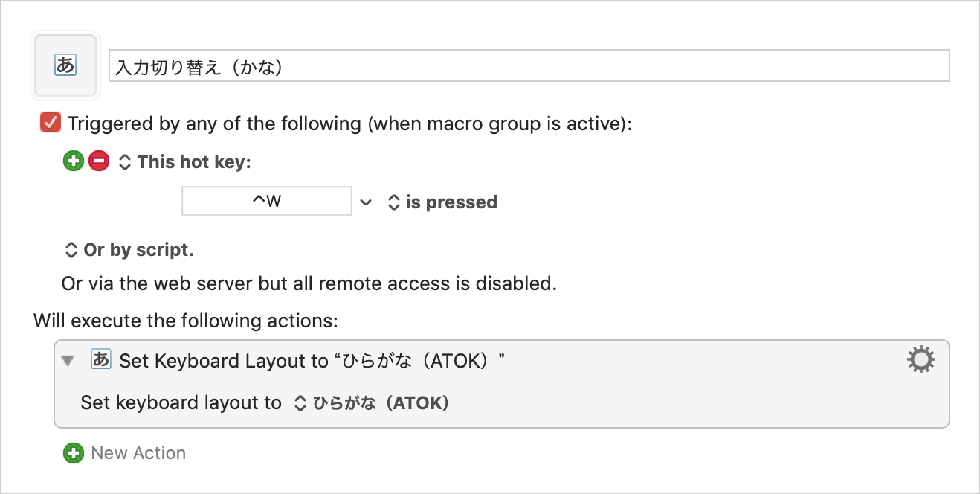980x494 pixels.
Task: Click the web server remote access text
Action: point(309,284)
